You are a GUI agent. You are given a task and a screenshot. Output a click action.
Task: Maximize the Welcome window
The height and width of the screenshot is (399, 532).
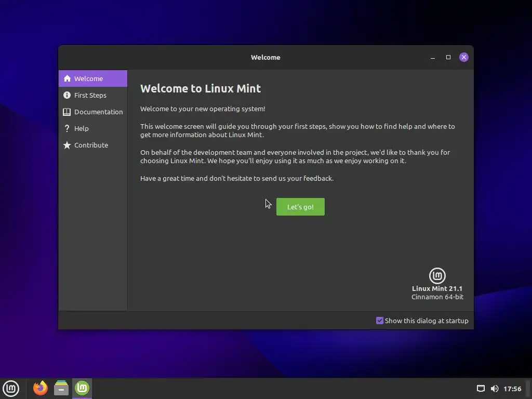pyautogui.click(x=448, y=57)
